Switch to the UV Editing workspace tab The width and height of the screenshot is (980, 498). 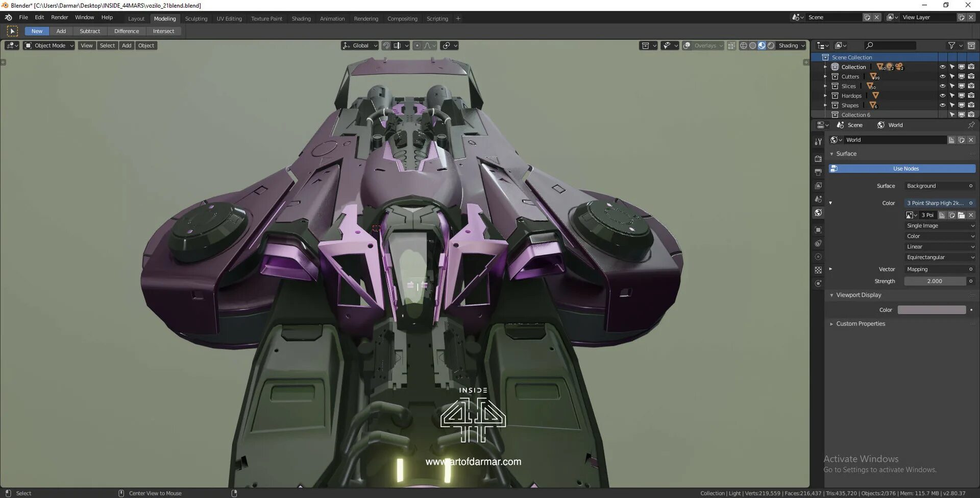point(229,19)
